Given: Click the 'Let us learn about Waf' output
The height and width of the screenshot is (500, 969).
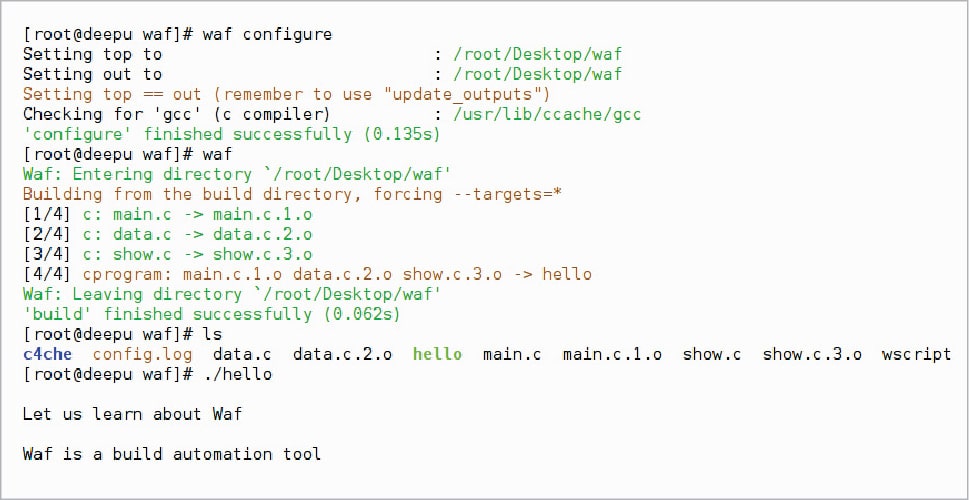Looking at the screenshot, I should point(132,414).
